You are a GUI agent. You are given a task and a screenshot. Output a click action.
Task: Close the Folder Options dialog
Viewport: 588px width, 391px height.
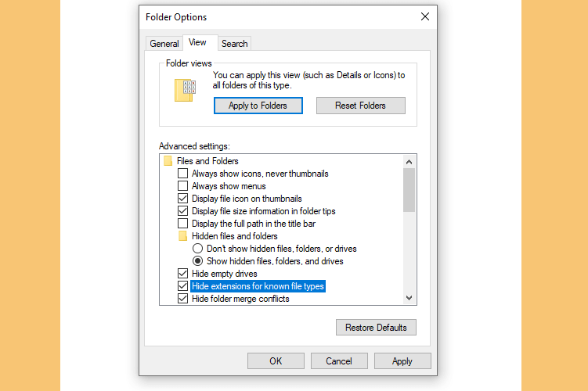(x=425, y=17)
